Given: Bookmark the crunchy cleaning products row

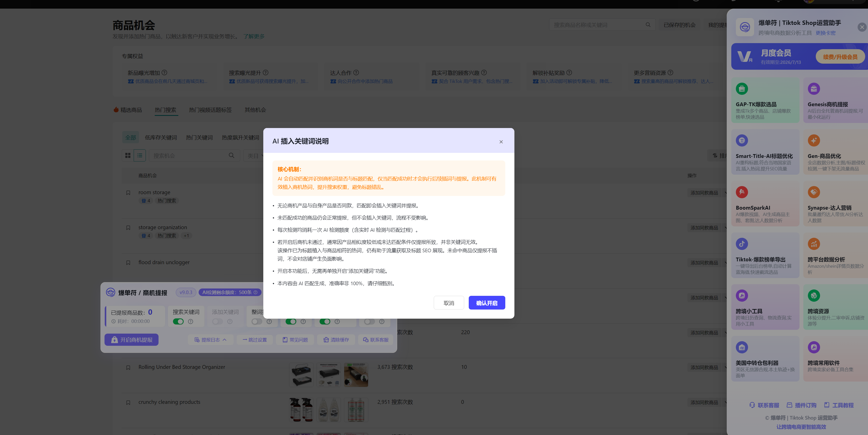Looking at the screenshot, I should [x=128, y=403].
